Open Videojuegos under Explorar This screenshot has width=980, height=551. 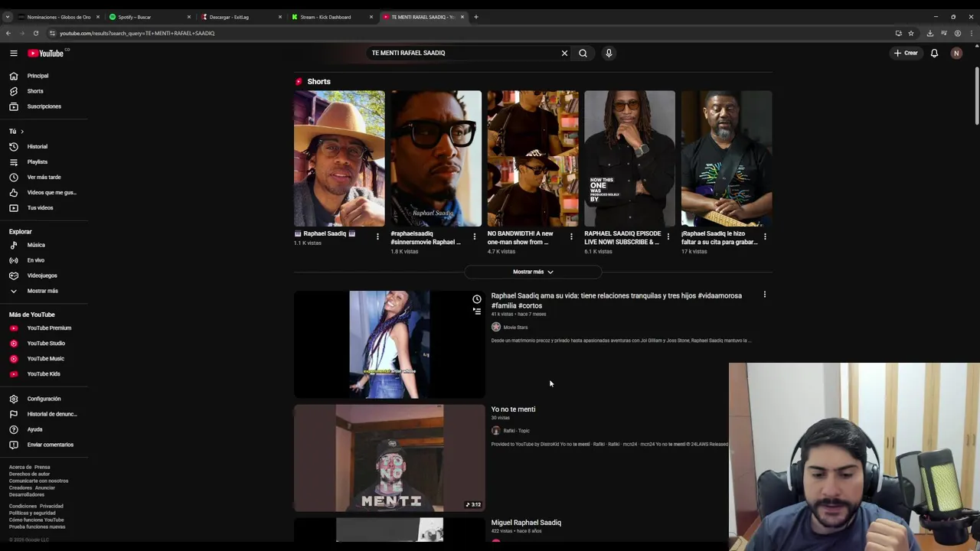44,275
